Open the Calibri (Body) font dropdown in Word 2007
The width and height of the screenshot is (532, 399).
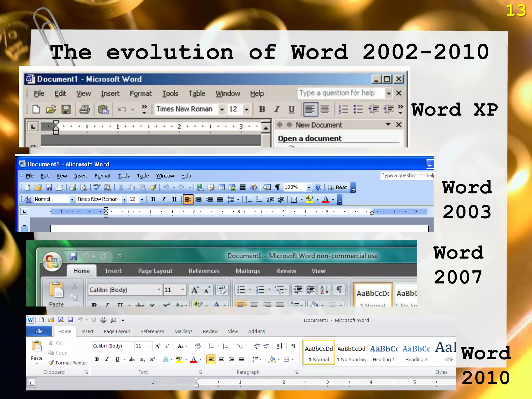pyautogui.click(x=159, y=290)
